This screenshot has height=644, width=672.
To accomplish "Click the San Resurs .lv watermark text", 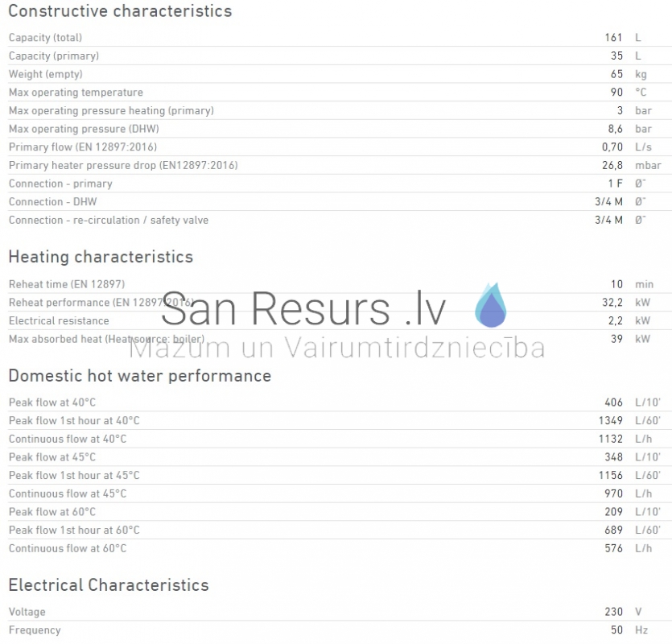I will pyautogui.click(x=303, y=308).
